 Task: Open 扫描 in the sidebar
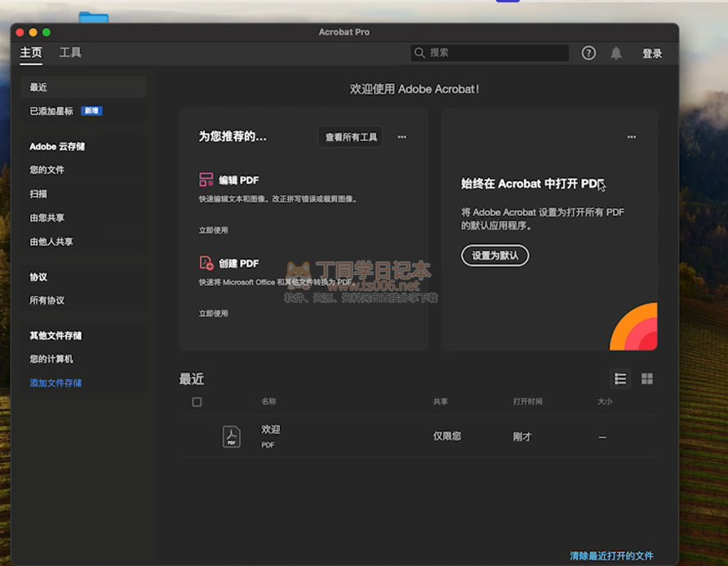click(38, 194)
